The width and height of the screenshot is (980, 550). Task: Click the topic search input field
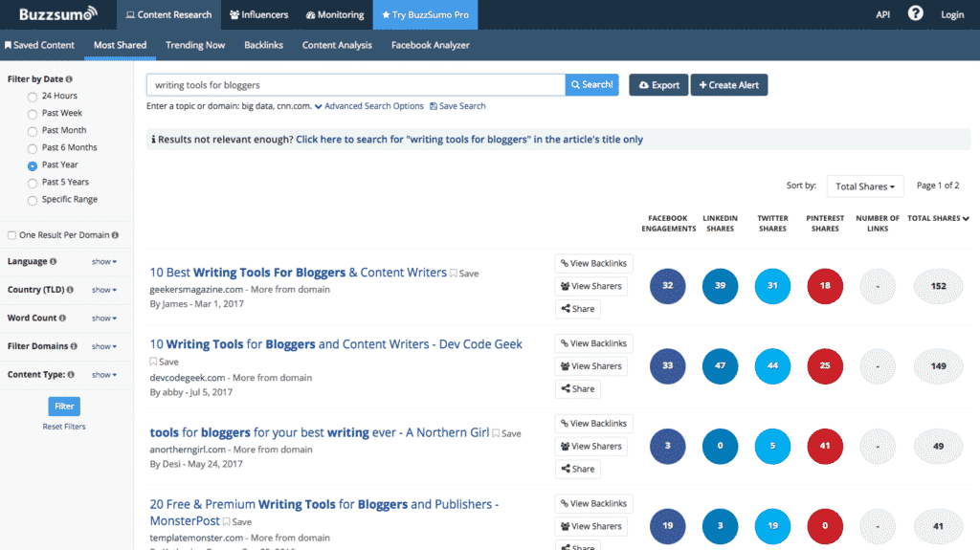pos(356,85)
